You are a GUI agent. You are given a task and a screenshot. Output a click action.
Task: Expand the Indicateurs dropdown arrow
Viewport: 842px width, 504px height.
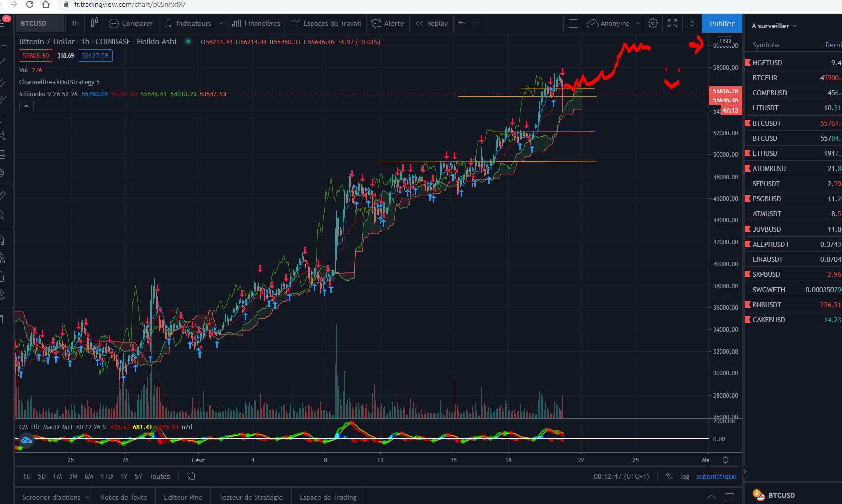[x=221, y=23]
